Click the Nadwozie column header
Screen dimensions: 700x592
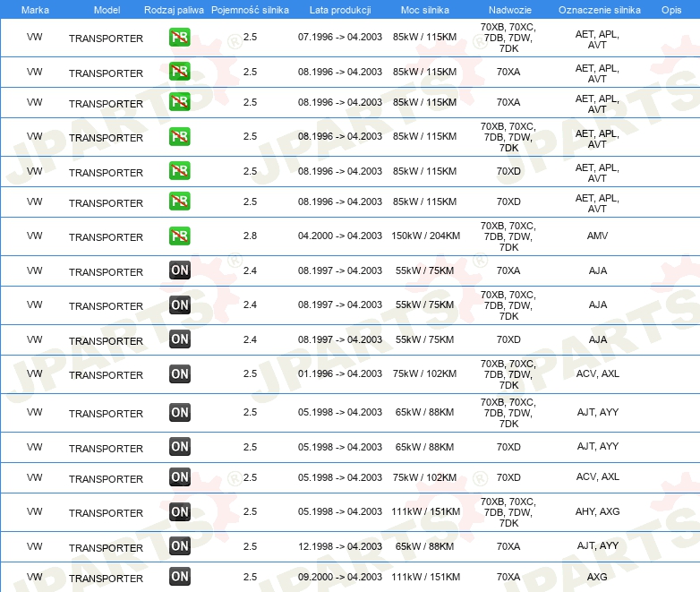(510, 10)
